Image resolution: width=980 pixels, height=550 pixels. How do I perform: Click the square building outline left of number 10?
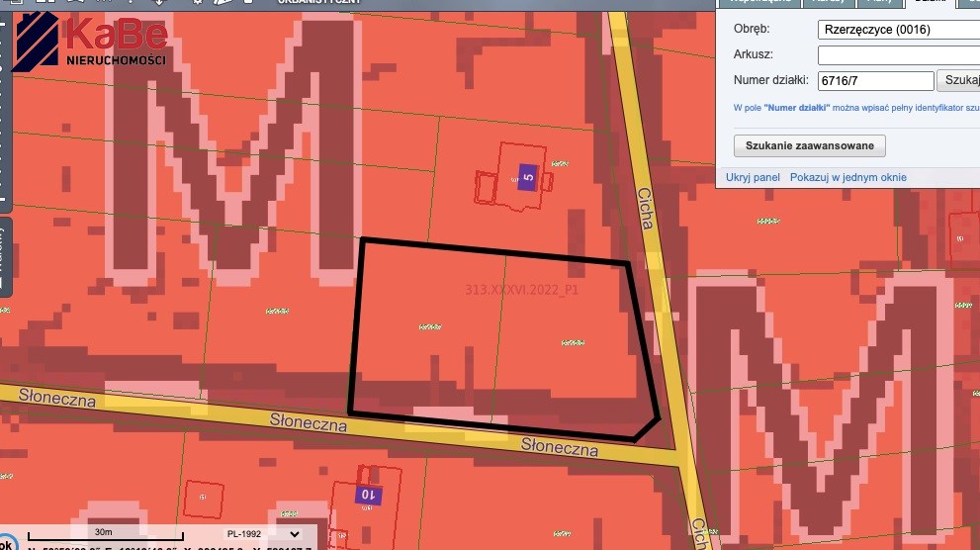[x=204, y=498]
